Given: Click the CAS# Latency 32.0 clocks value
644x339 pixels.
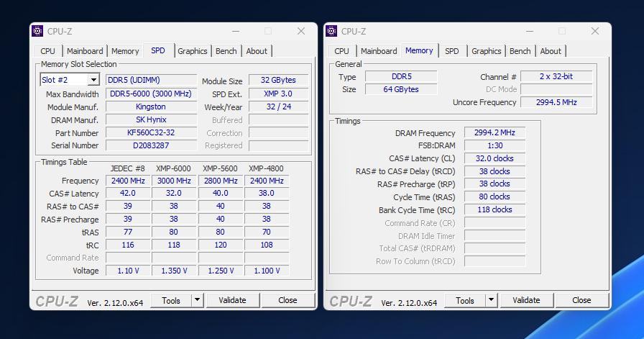Looking at the screenshot, I should click(x=495, y=158).
